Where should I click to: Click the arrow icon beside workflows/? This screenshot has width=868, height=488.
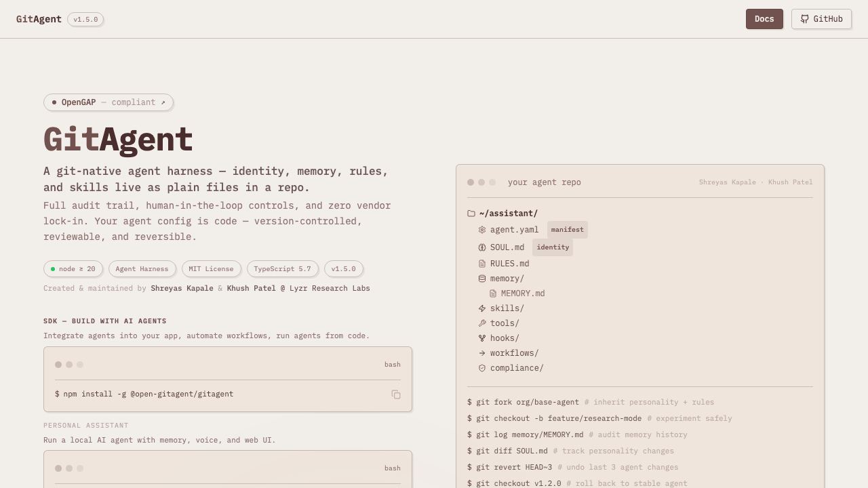(482, 353)
